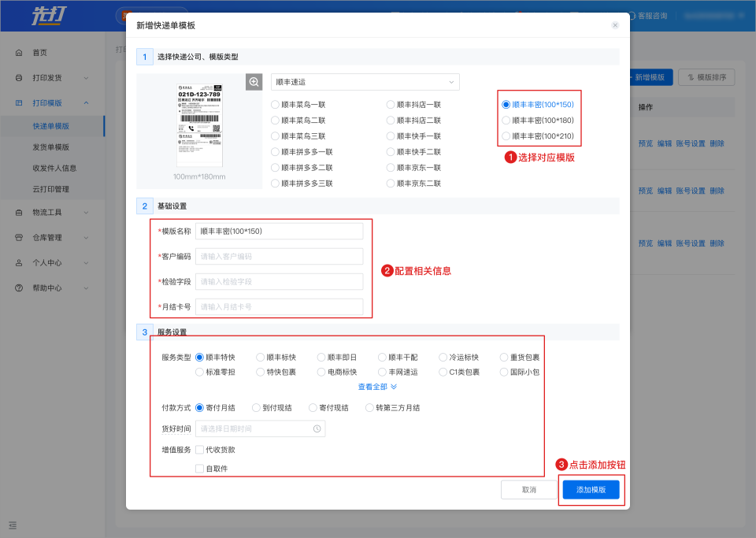Screen dimensions: 756x538
Task: Click the 物流工具 sidebar icon
Action: 19,213
